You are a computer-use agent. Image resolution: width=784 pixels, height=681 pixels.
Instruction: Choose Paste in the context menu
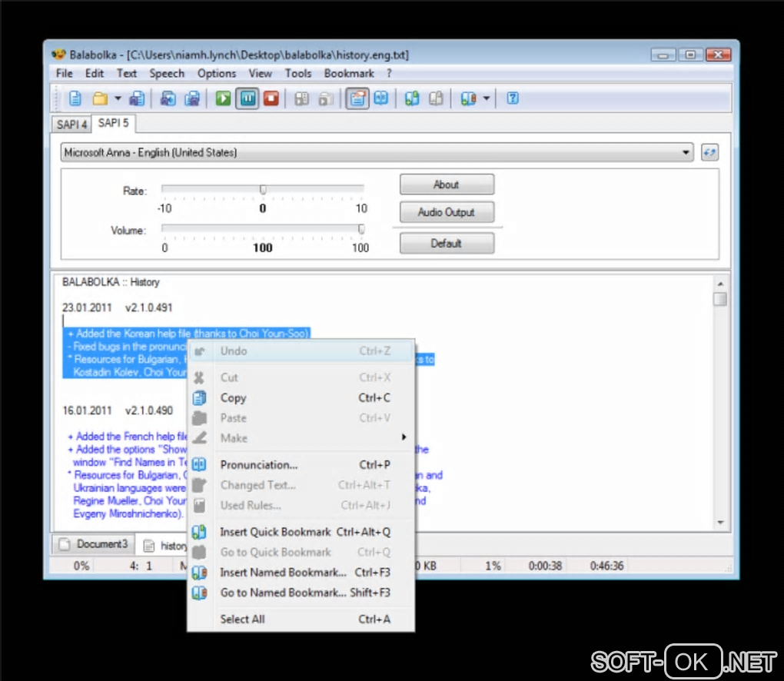[301, 418]
